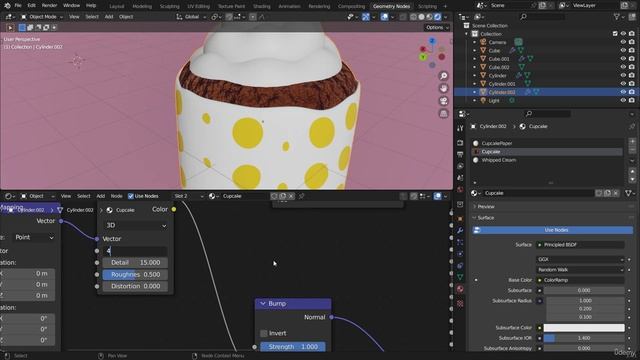Open the Slot 2 material slot dropdown
Image resolution: width=640 pixels, height=360 pixels.
188,196
